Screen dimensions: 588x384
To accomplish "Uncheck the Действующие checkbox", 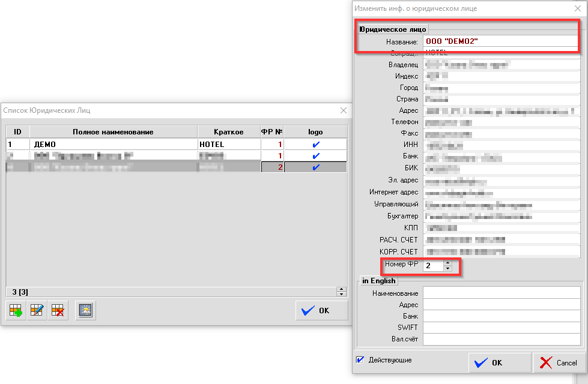I will tap(360, 360).
